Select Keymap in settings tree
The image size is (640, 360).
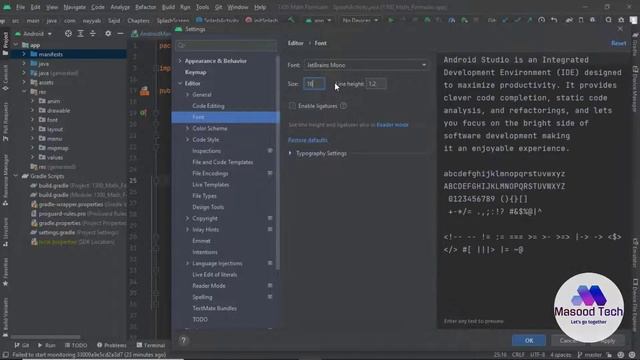pos(196,72)
